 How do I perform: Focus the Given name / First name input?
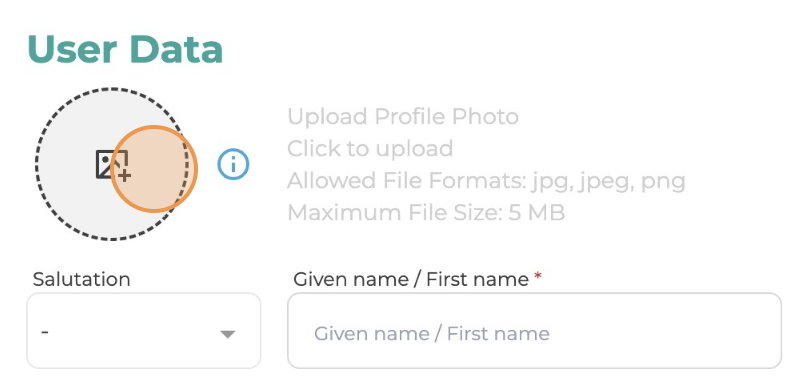click(x=534, y=331)
